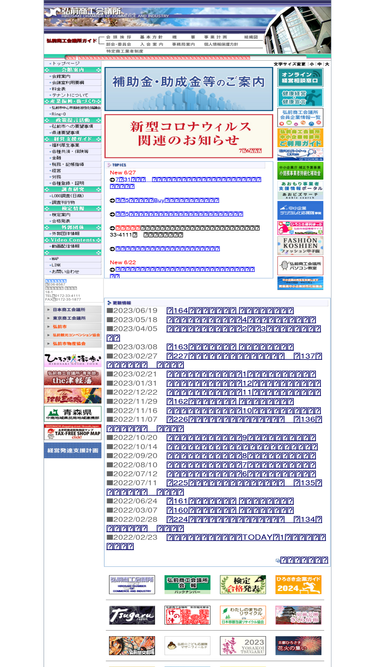Follow the orange 弘前市 external link
The width and height of the screenshot is (375, 667).
(73, 327)
